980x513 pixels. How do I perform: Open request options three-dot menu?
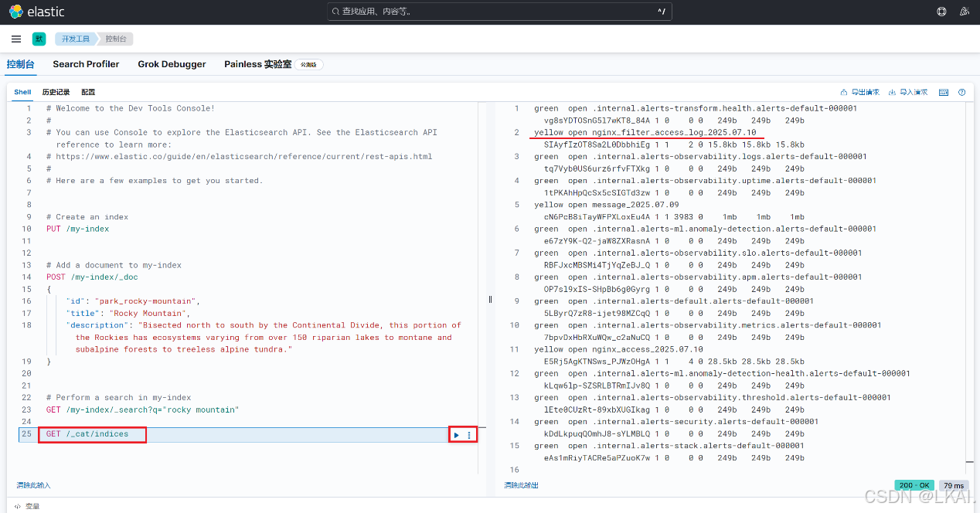(x=468, y=435)
